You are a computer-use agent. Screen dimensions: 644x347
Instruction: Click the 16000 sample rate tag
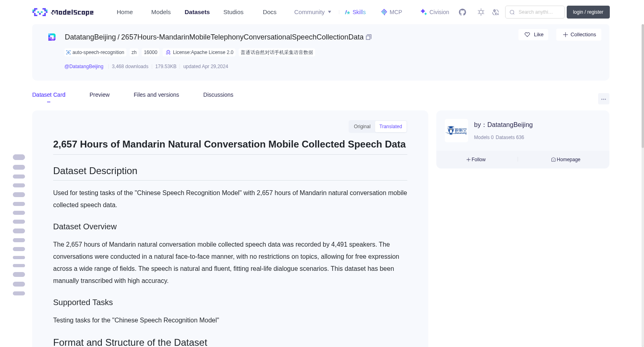click(x=151, y=52)
